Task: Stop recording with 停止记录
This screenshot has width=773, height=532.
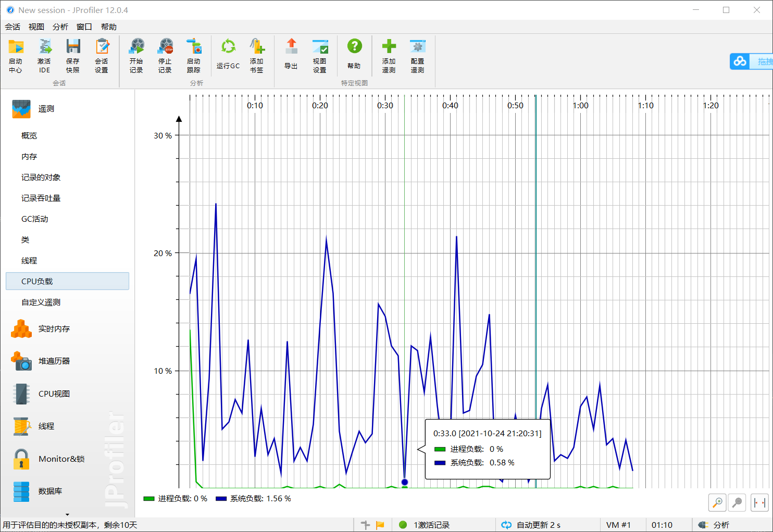Action: click(x=165, y=56)
